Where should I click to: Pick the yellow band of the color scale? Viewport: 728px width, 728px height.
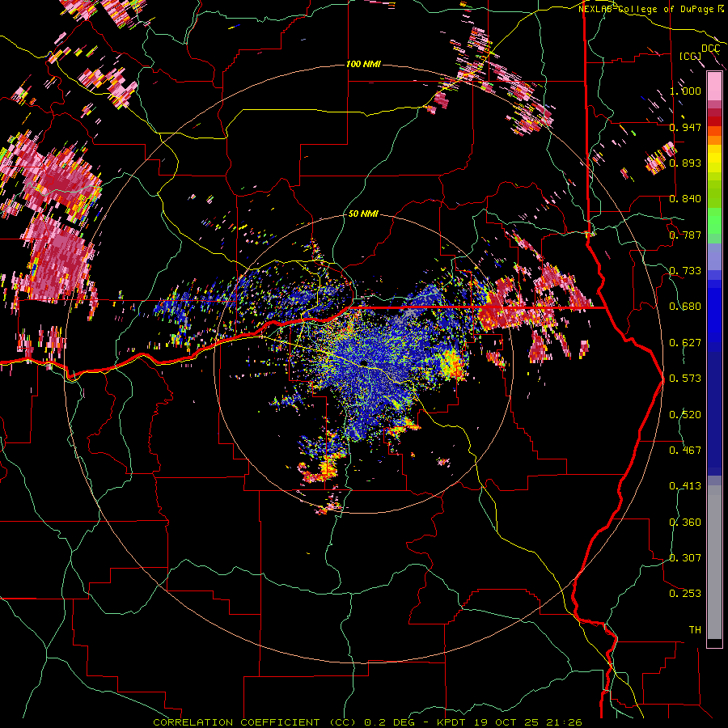click(714, 159)
